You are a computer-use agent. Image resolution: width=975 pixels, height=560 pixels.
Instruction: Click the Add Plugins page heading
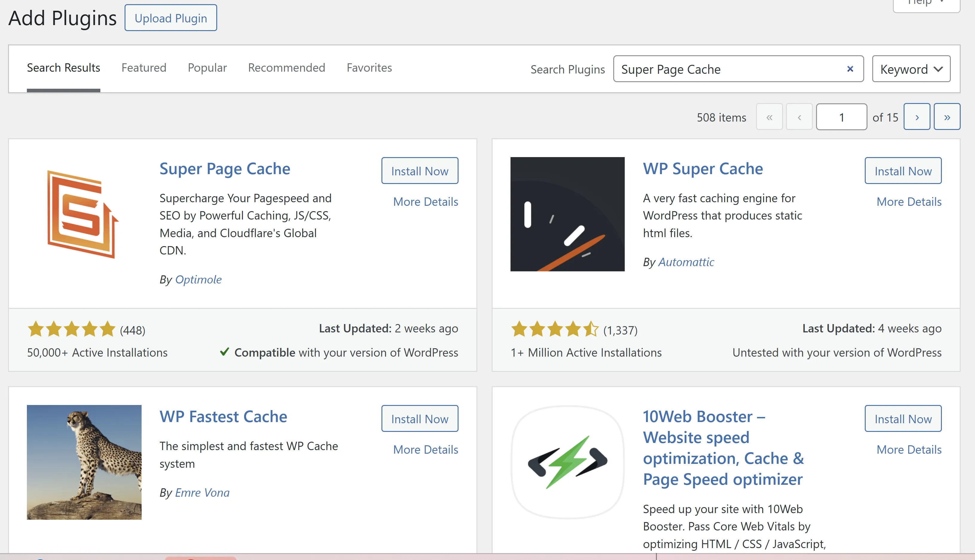pos(62,18)
